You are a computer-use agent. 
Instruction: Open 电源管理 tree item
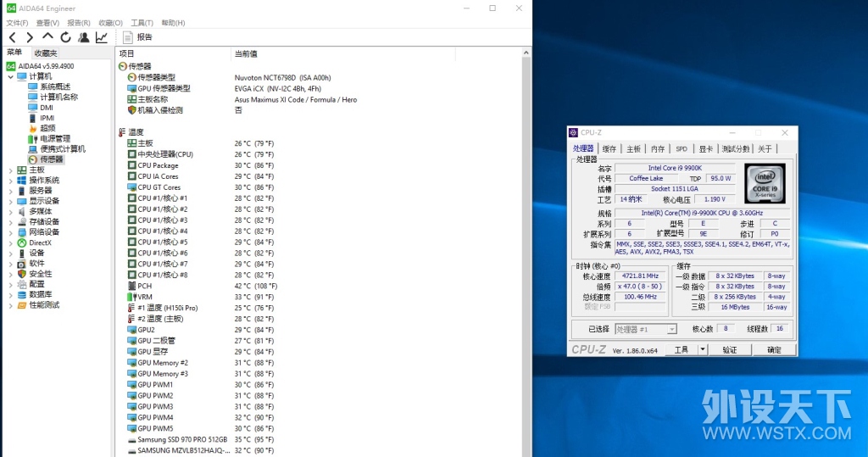pos(55,138)
